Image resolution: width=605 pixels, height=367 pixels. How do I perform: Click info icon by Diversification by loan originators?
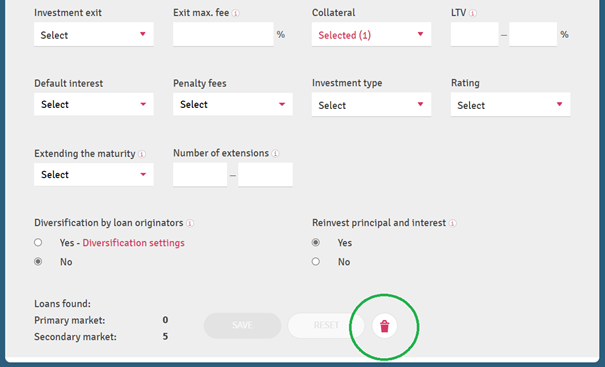pos(190,223)
